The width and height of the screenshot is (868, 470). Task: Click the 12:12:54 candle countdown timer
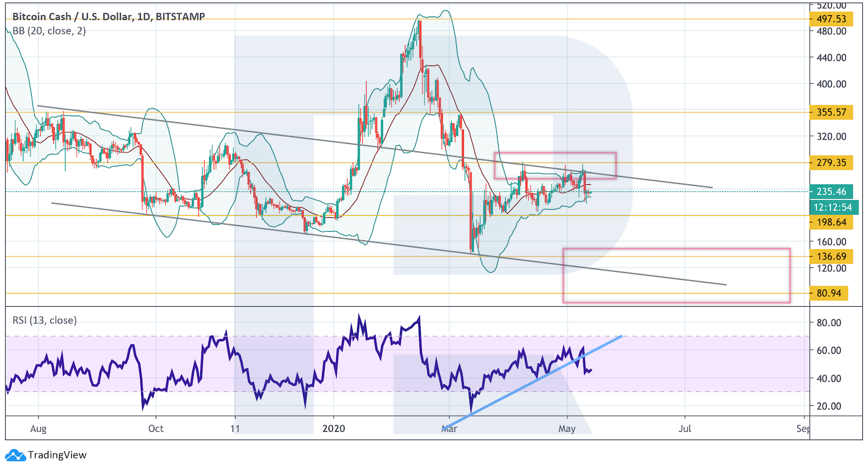[834, 207]
